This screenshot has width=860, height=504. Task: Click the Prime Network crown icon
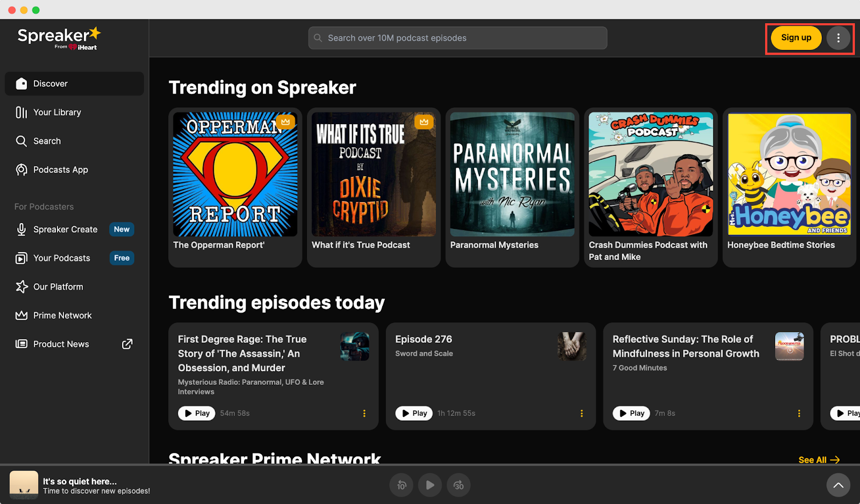[x=21, y=315]
